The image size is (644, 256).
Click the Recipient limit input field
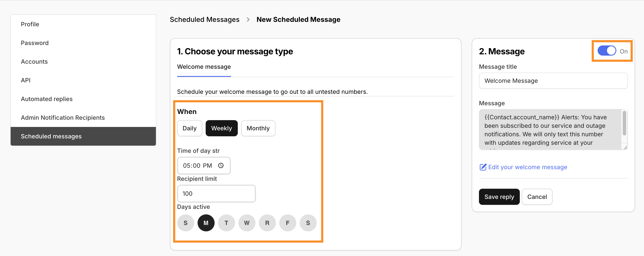pyautogui.click(x=216, y=193)
